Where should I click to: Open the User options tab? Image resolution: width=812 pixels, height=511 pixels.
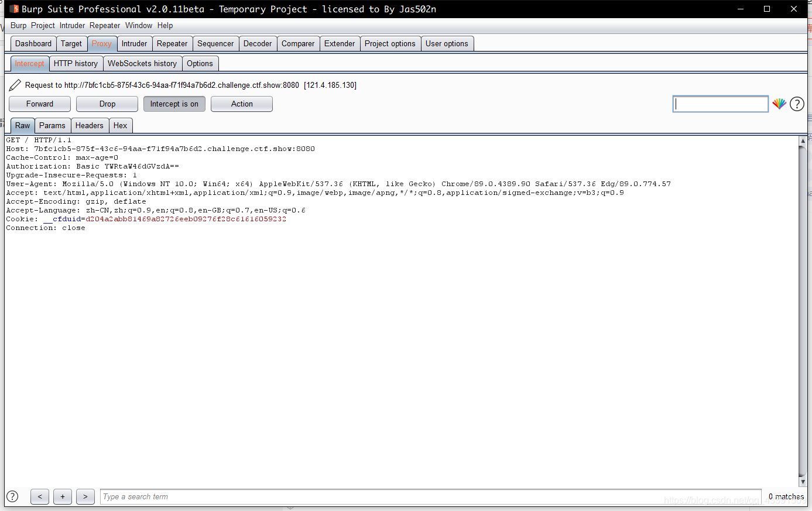(x=447, y=43)
